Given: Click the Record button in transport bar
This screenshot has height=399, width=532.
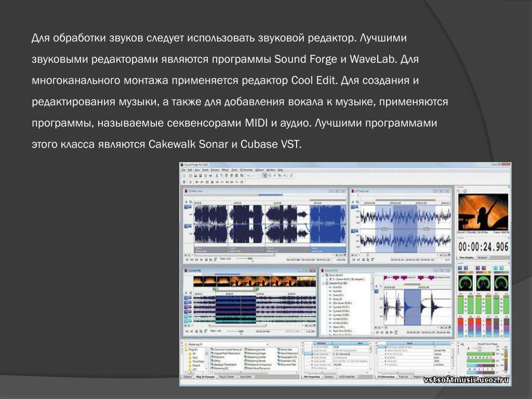Looking at the screenshot, I should click(x=184, y=182).
